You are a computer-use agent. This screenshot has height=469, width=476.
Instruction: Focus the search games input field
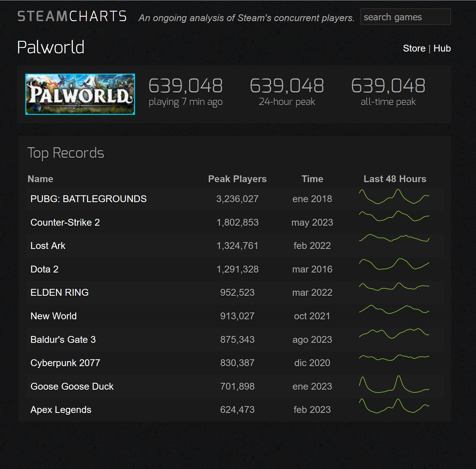(405, 17)
